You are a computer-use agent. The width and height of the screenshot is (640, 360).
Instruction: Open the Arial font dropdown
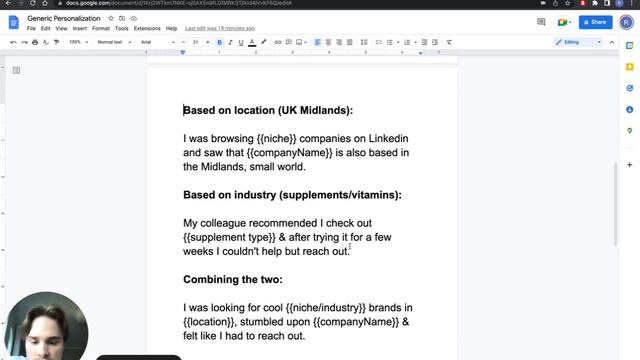(x=158, y=42)
